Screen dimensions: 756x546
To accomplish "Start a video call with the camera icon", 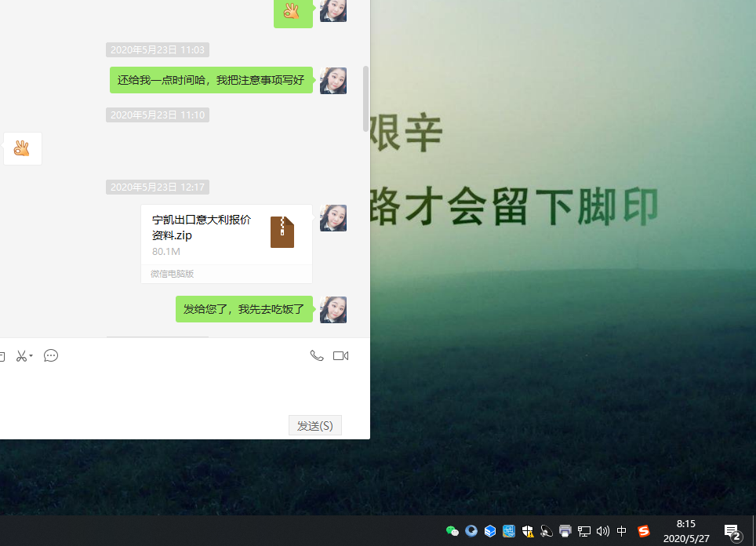I will tap(340, 355).
